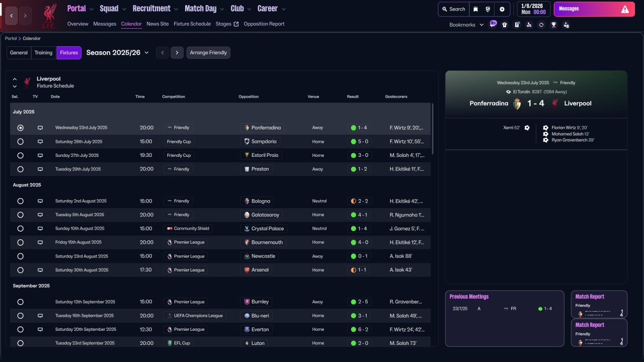Click the TV icon for the Galatasaray fixture
This screenshot has height=362, width=644.
[40, 215]
